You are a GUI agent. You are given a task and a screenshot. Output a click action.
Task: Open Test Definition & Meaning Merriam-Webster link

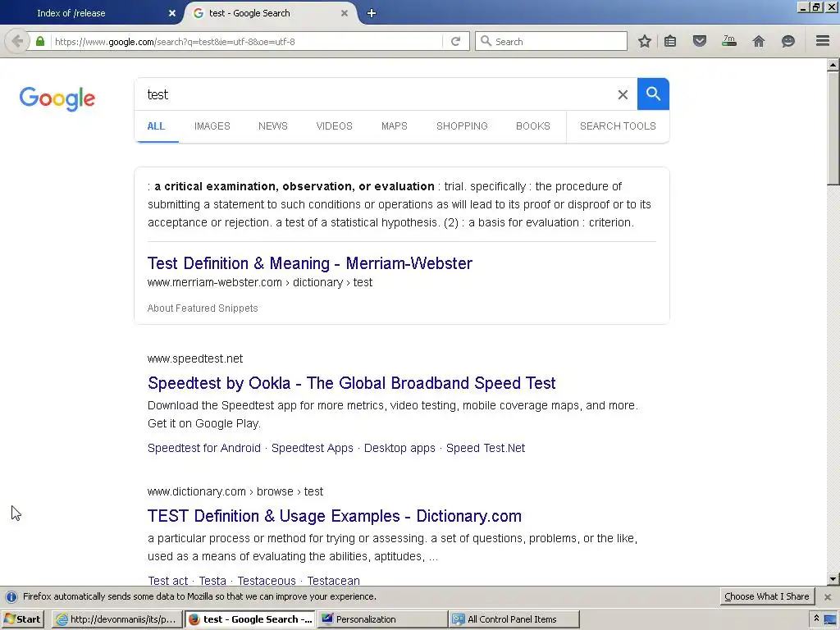pyautogui.click(x=309, y=263)
